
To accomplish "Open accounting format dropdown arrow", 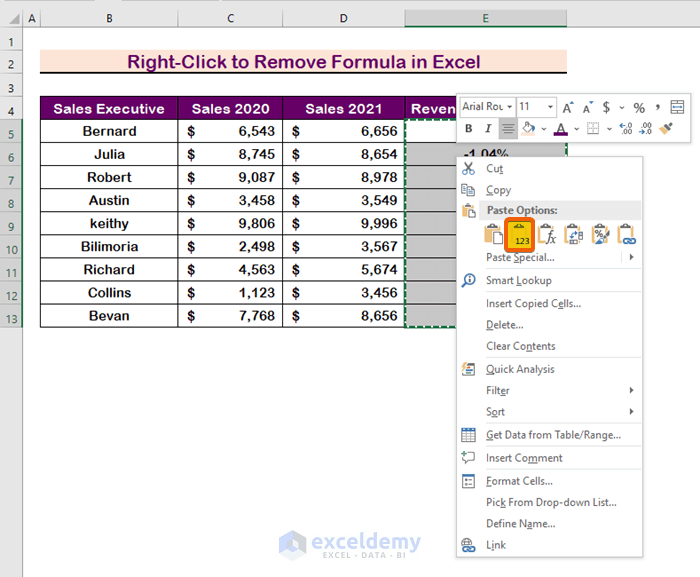I will point(622,108).
